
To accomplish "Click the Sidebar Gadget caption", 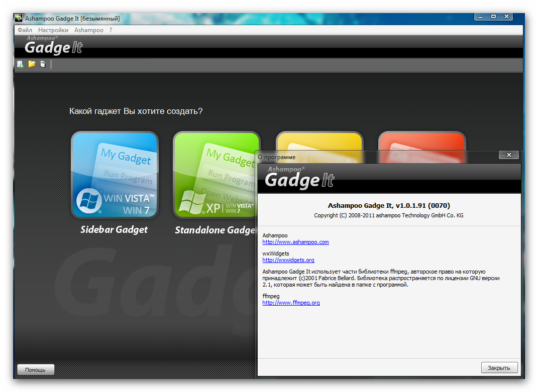I will point(114,230).
